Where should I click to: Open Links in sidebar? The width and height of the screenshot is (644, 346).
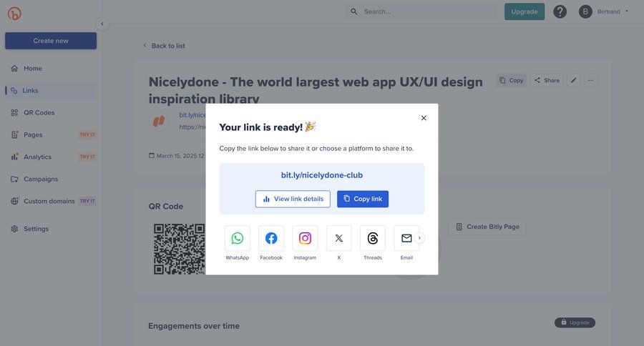pos(51,91)
